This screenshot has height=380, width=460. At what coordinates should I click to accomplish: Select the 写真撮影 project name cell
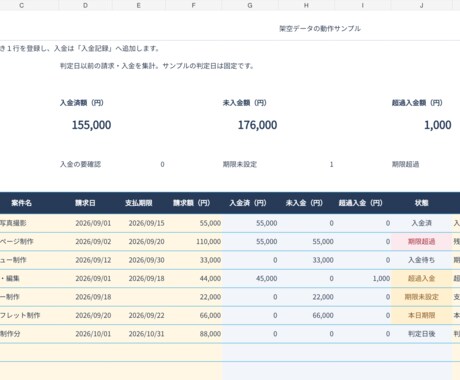pos(29,223)
